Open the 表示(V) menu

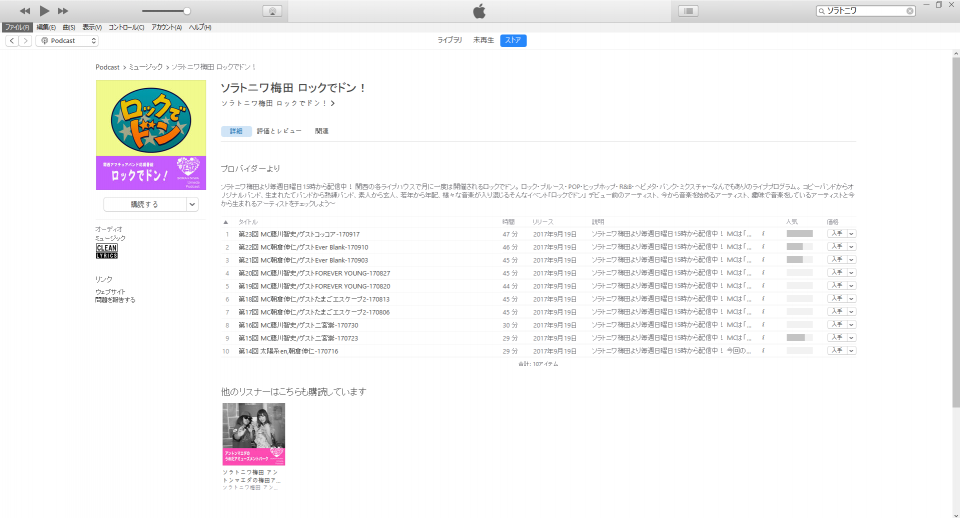(x=92, y=28)
